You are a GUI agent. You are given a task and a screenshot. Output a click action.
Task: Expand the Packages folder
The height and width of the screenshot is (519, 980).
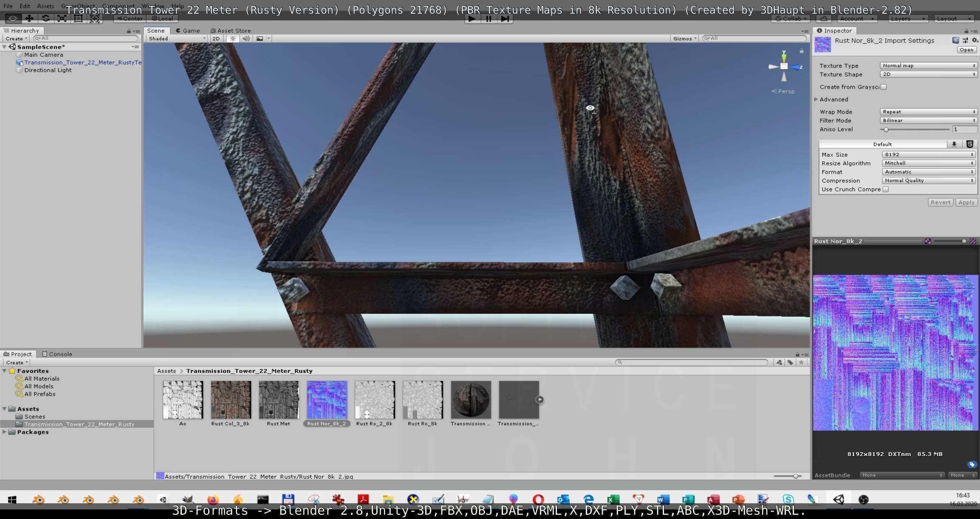tap(5, 432)
